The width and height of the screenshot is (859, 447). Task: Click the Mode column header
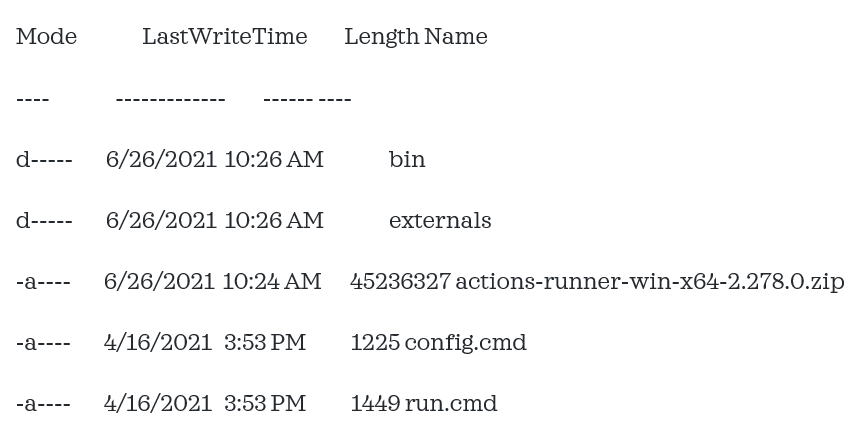pyautogui.click(x=46, y=37)
